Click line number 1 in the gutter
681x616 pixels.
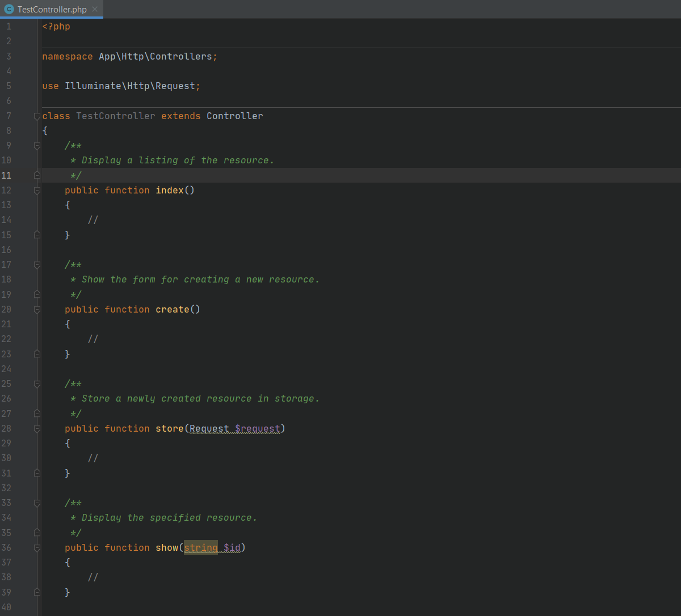pos(9,27)
